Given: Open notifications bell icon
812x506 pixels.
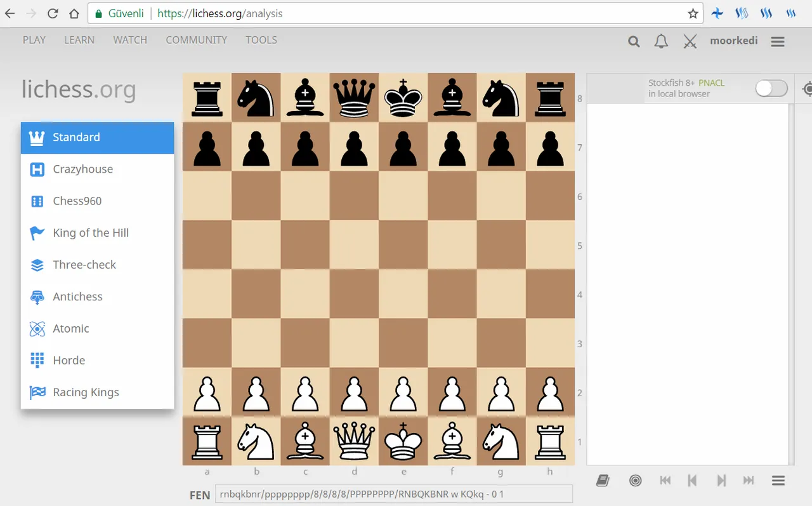Looking at the screenshot, I should (661, 41).
